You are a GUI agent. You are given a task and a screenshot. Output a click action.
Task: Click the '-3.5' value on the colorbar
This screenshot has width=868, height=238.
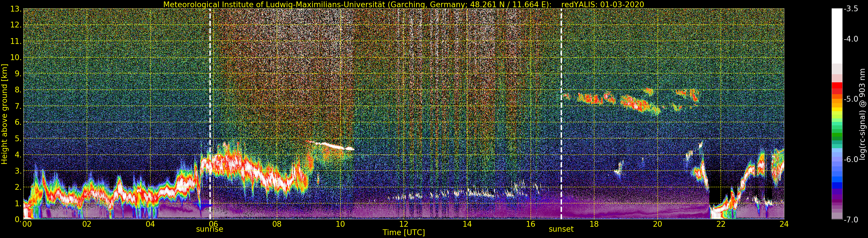point(851,9)
